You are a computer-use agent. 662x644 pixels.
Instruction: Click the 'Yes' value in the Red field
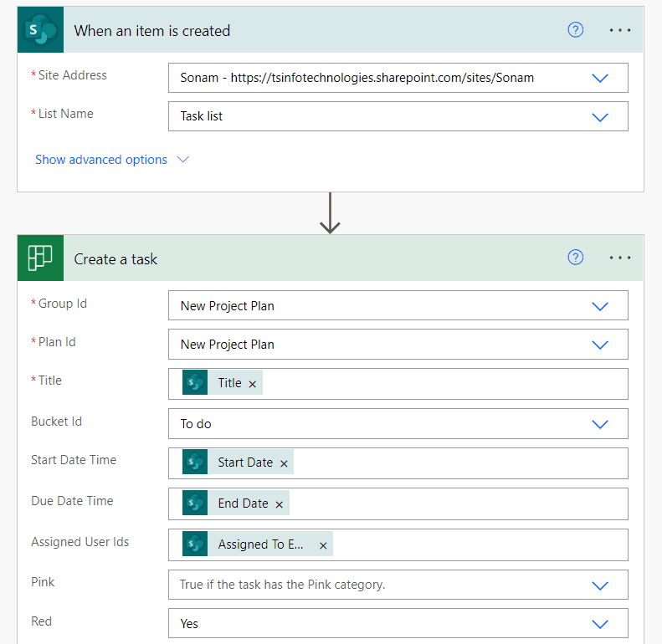189,624
